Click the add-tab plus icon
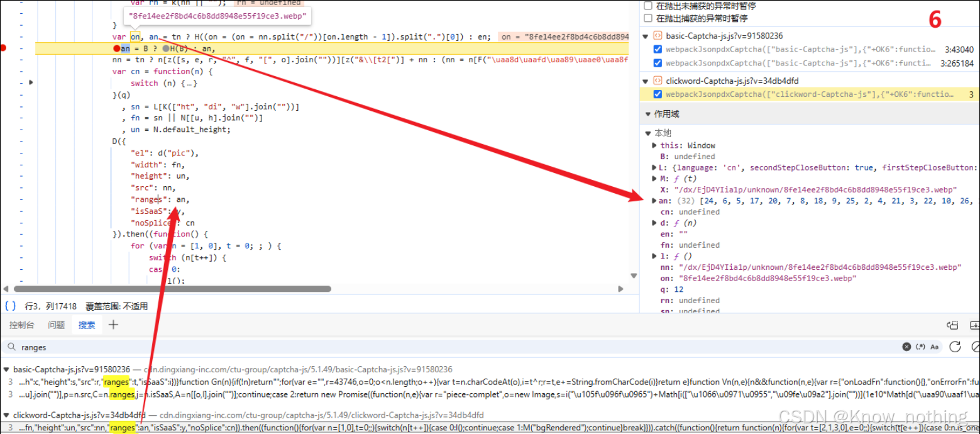Viewport: 980px width, 434px height. 113,325
